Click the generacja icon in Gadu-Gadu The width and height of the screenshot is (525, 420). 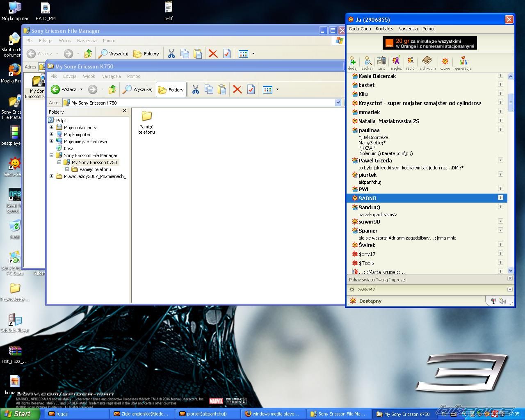point(463,62)
